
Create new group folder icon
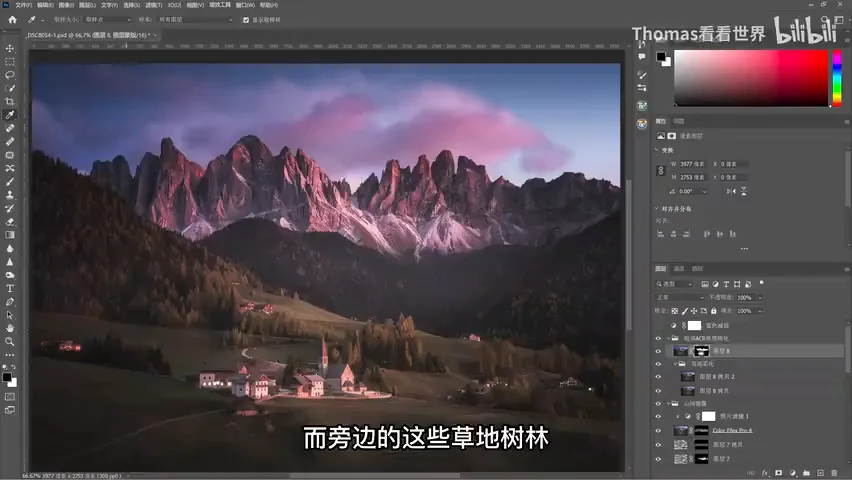tap(806, 473)
